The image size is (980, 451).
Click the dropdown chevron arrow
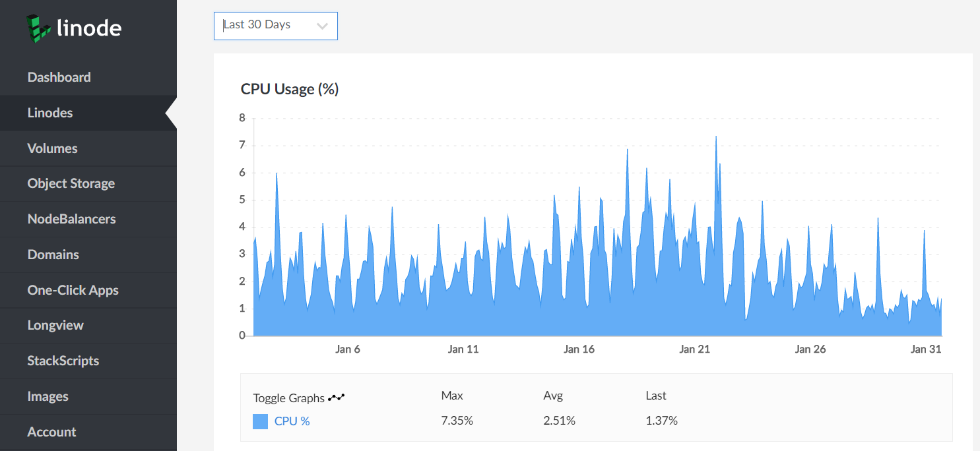tap(322, 26)
